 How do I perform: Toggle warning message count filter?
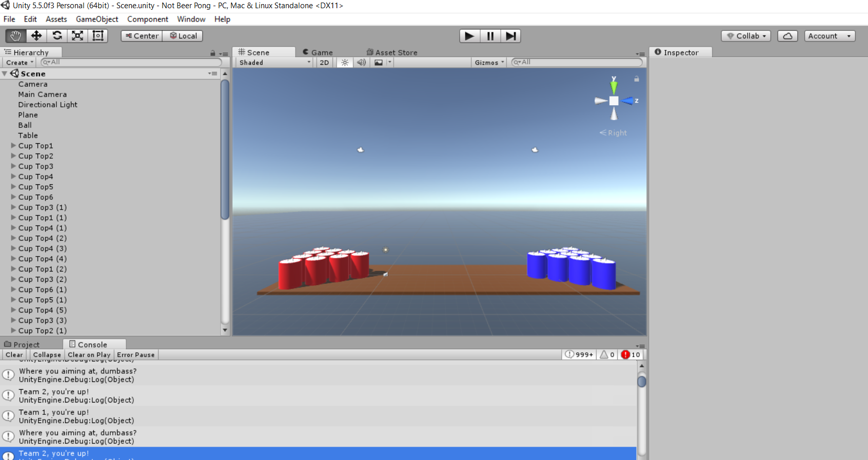coord(607,355)
